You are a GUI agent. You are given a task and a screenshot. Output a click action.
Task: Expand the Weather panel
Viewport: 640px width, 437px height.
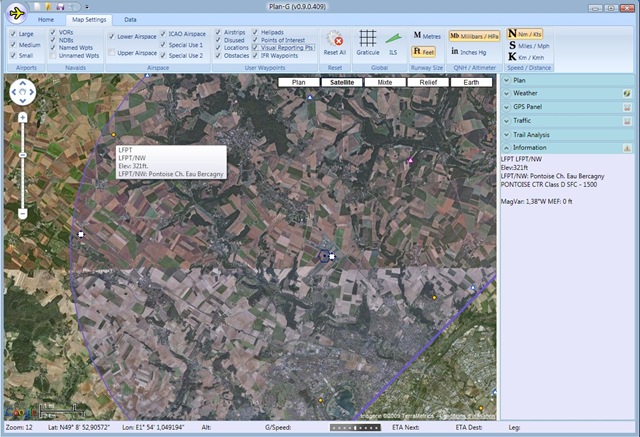[x=507, y=93]
